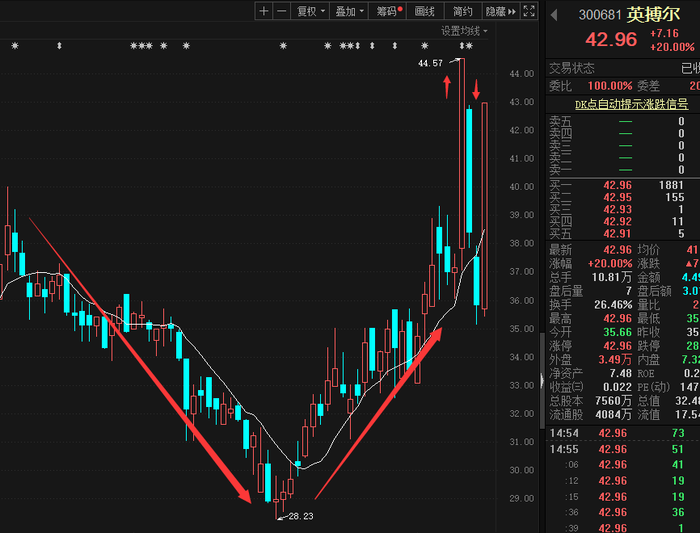Open the 设置均线 moving average settings
The height and width of the screenshot is (533, 700).
tap(464, 31)
